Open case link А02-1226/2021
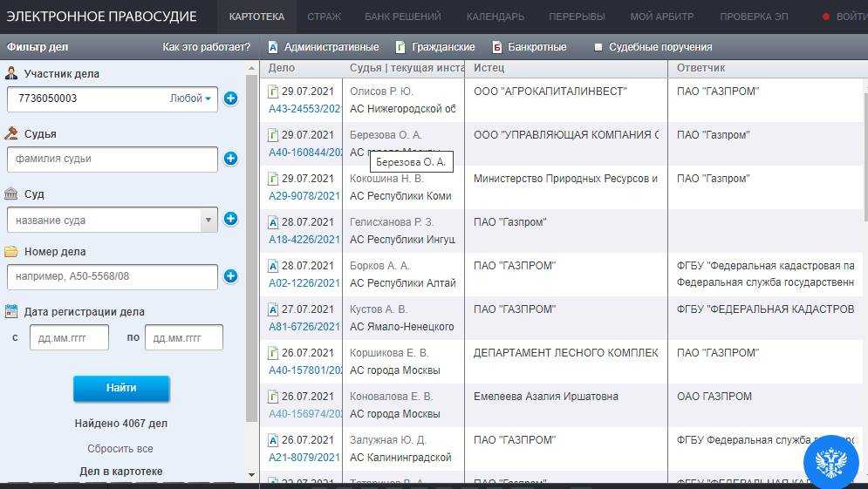Image resolution: width=868 pixels, height=489 pixels. 304,283
